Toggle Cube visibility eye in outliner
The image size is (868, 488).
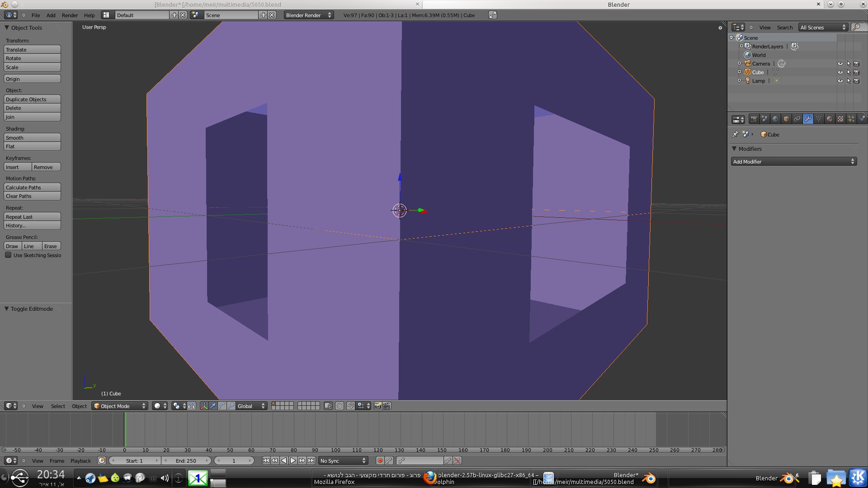[x=840, y=72]
